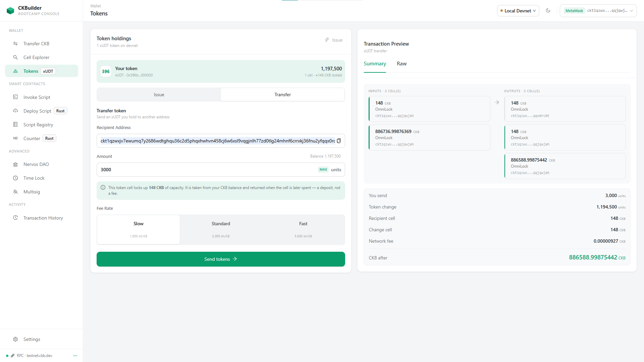
Task: Click the Time Lock clock icon
Action: [x=15, y=178]
